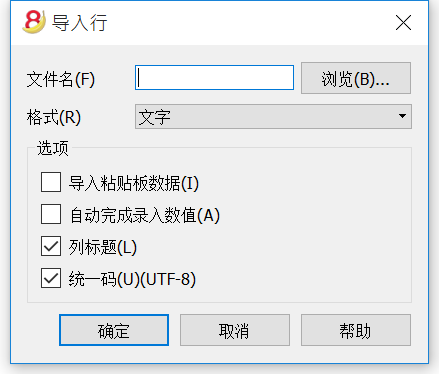Open help via the 帮助 button

(x=356, y=330)
